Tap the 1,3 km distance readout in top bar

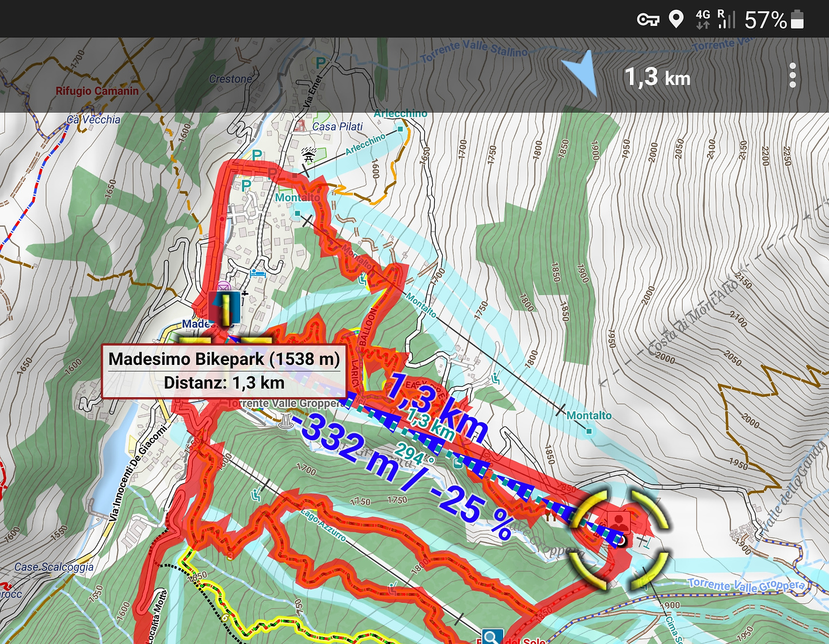coord(657,77)
